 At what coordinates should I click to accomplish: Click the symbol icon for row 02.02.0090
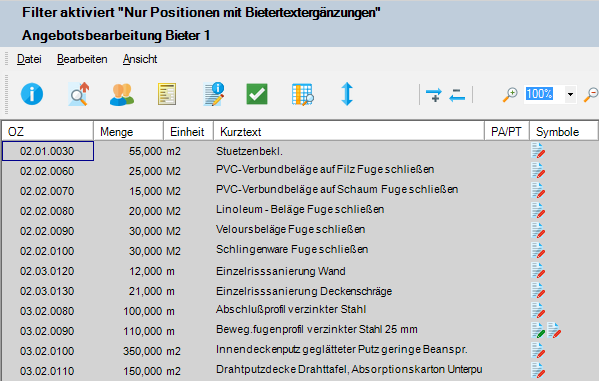point(538,230)
